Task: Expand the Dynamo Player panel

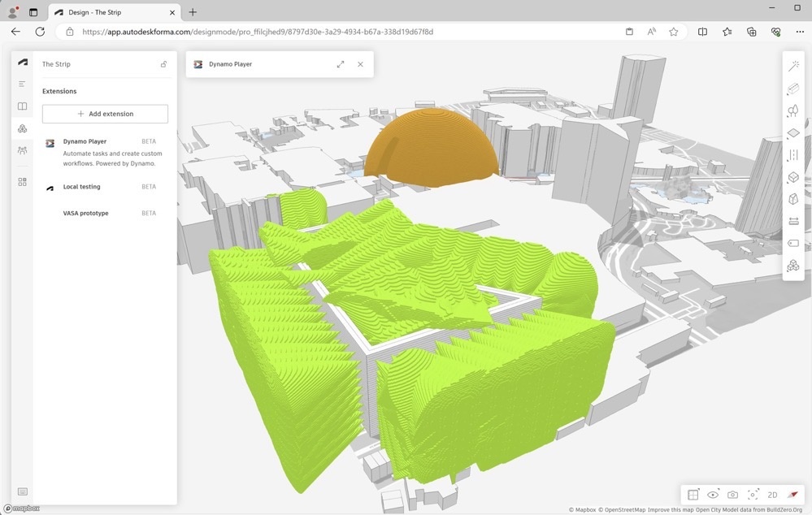Action: [x=340, y=64]
